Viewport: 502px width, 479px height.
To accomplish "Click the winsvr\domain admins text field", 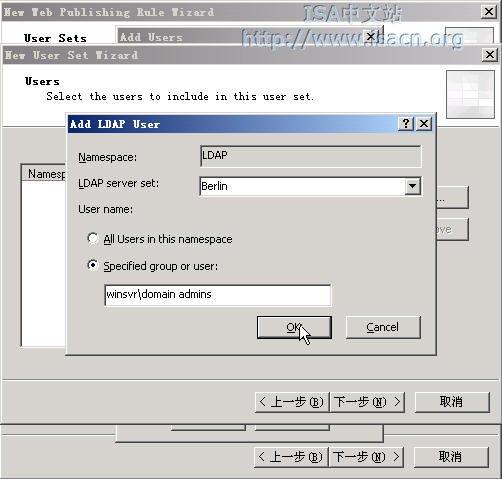I will click(218, 295).
